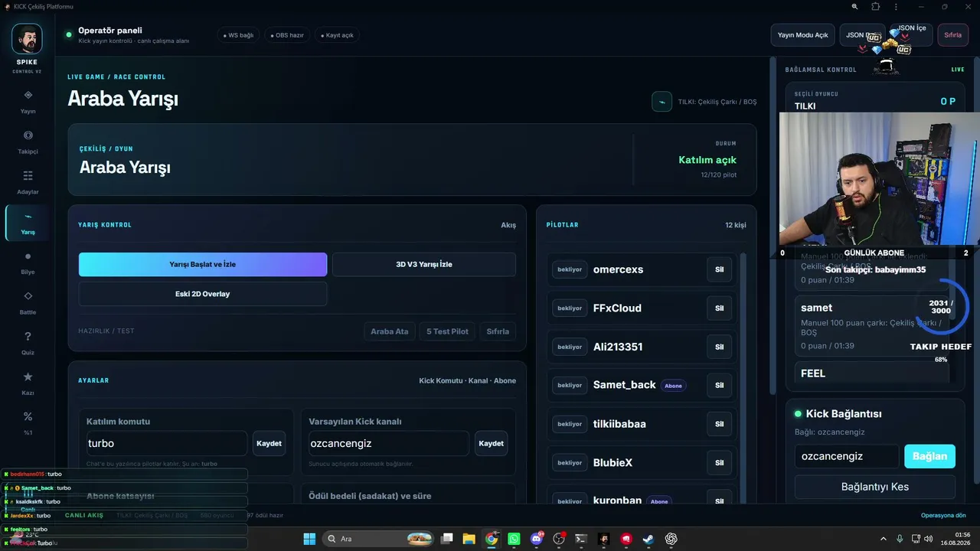This screenshot has height=551, width=980.
Task: Remove pilot omercexs with Sil
Action: tap(720, 269)
